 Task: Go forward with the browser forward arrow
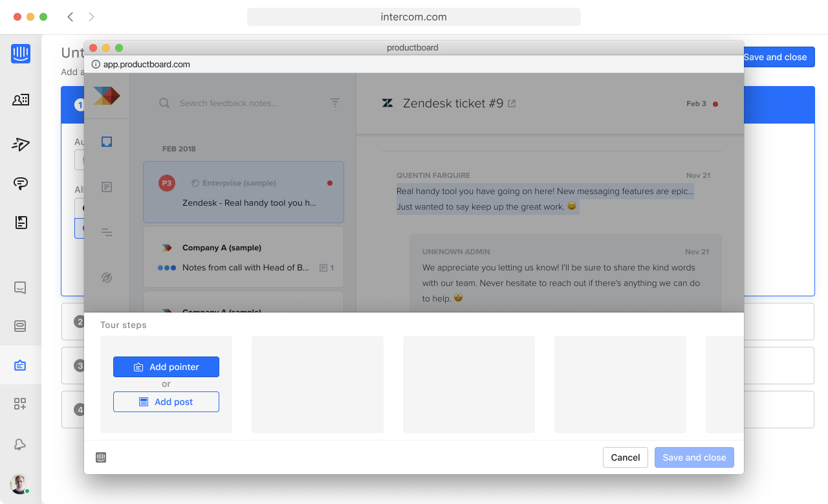coord(91,17)
